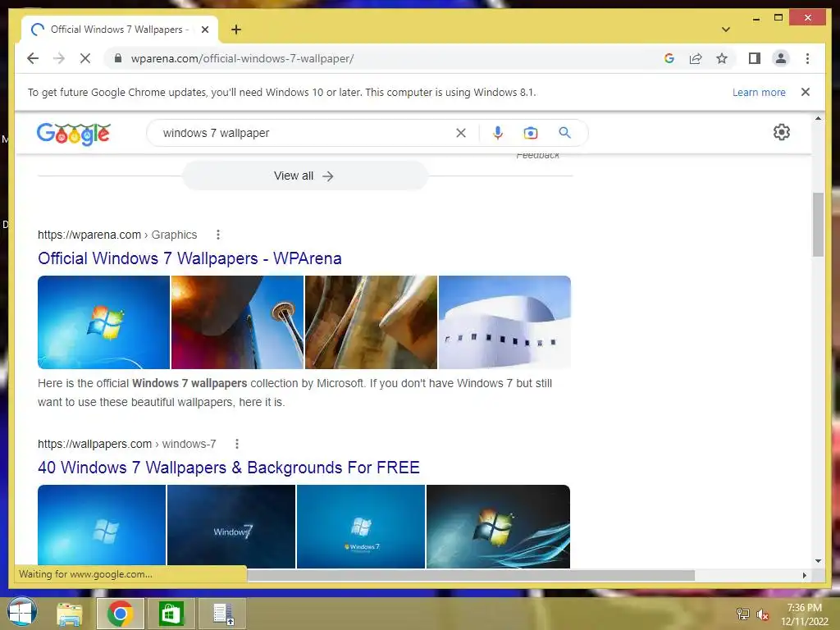
Task: Click the Google icon in address bar
Action: coord(669,58)
